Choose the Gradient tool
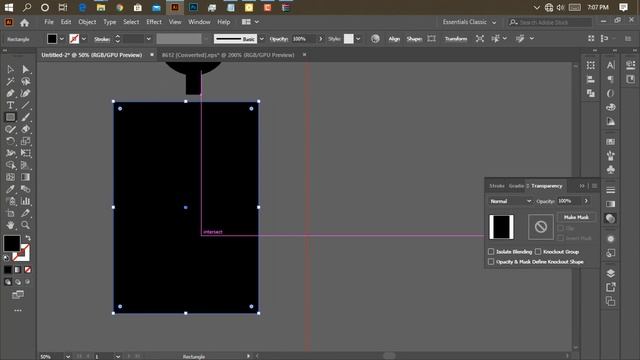The height and width of the screenshot is (360, 640). [x=25, y=177]
